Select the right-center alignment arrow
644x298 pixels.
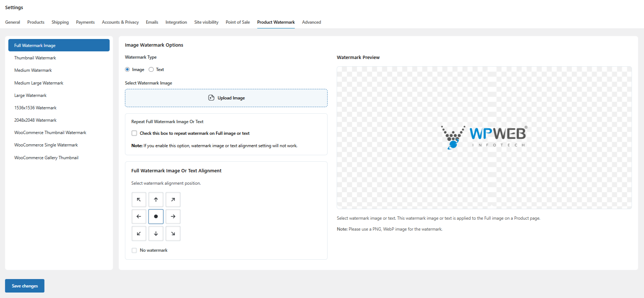[x=173, y=216]
